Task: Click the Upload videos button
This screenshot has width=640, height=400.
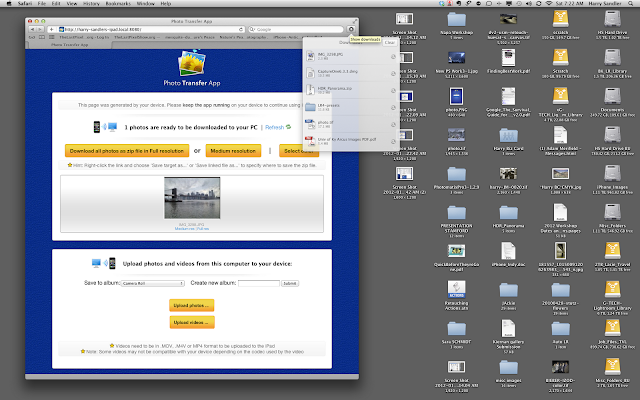Action: click(x=191, y=322)
